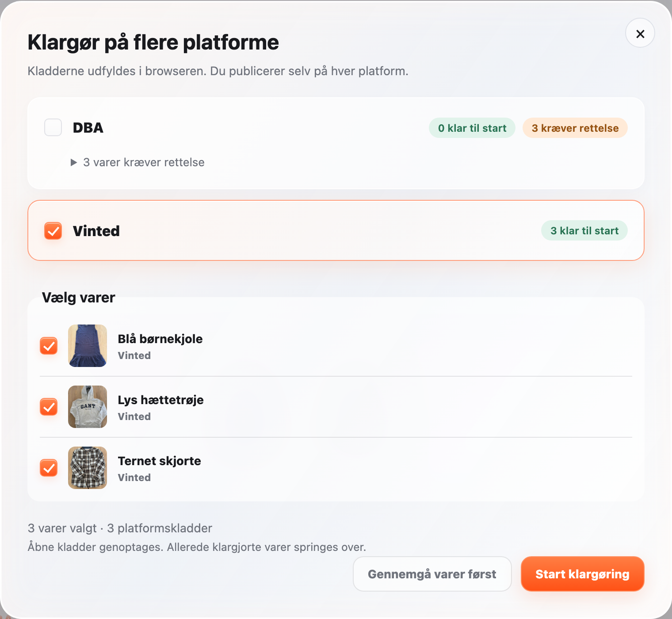The width and height of the screenshot is (672, 619).
Task: Click the Vinted platform label
Action: pos(96,231)
